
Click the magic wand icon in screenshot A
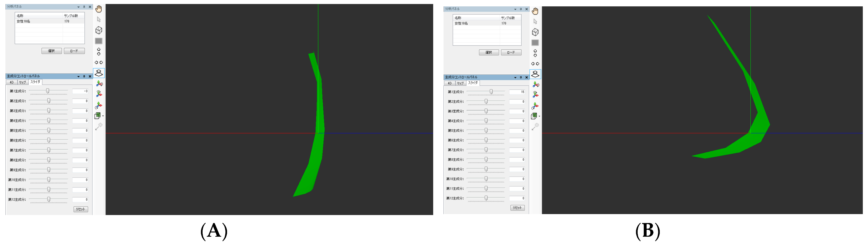pyautogui.click(x=99, y=127)
